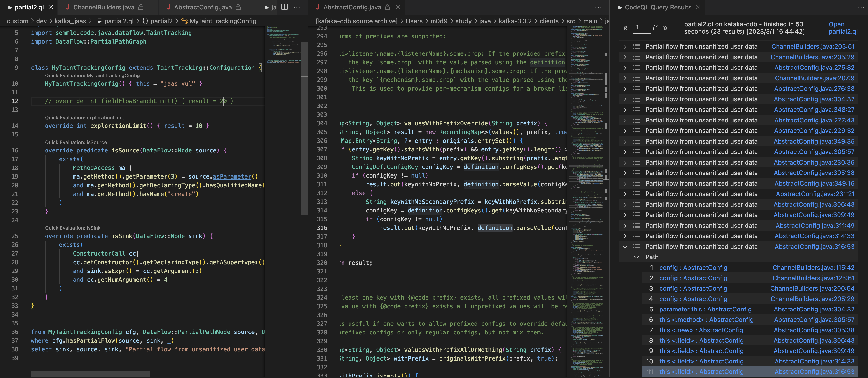
Task: Collapse result AbstractConfig.java:316:53 row
Action: point(625,247)
